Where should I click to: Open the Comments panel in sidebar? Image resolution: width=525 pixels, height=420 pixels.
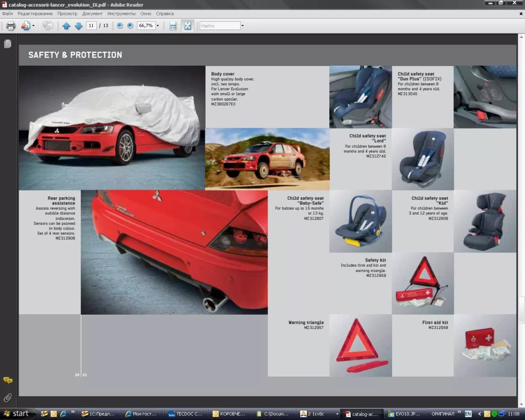(x=8, y=380)
